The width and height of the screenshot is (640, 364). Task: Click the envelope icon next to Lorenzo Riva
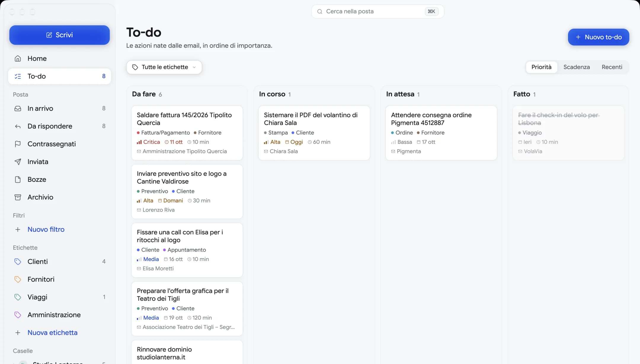139,210
